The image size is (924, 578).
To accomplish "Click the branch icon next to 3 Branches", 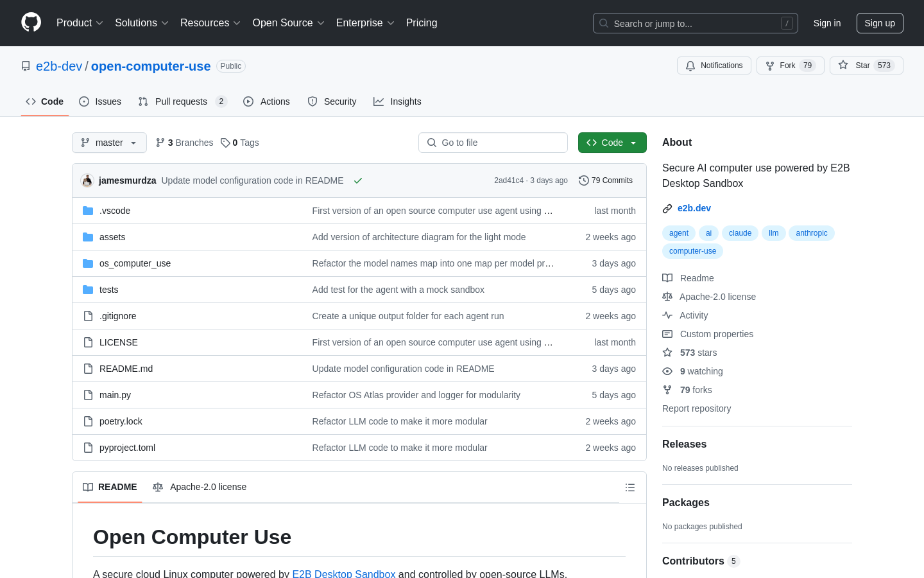I will click(160, 143).
